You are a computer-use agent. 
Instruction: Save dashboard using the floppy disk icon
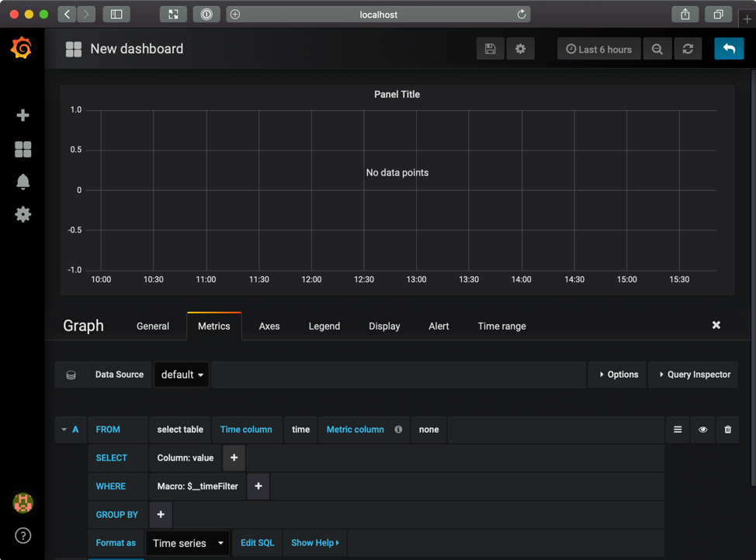click(x=490, y=49)
